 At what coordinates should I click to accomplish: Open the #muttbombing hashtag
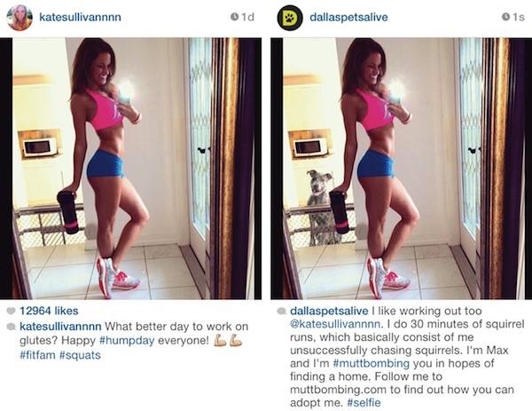(372, 363)
